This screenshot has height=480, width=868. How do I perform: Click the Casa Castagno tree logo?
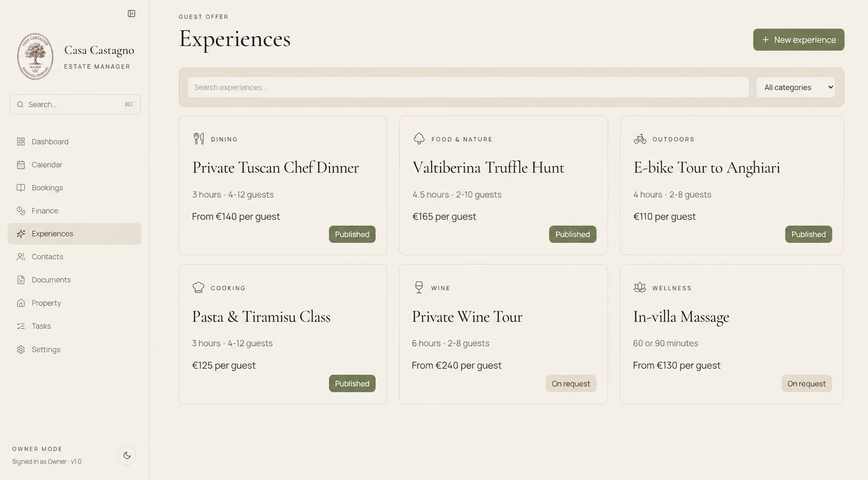click(x=35, y=57)
